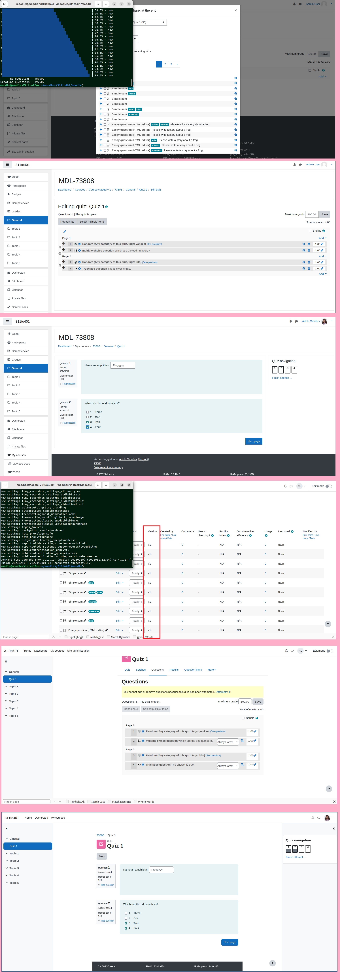Close Quiz navigation block drawer with X

tap(333, 828)
